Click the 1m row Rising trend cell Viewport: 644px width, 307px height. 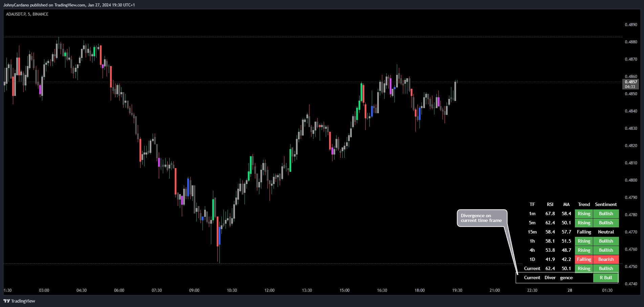(584, 213)
